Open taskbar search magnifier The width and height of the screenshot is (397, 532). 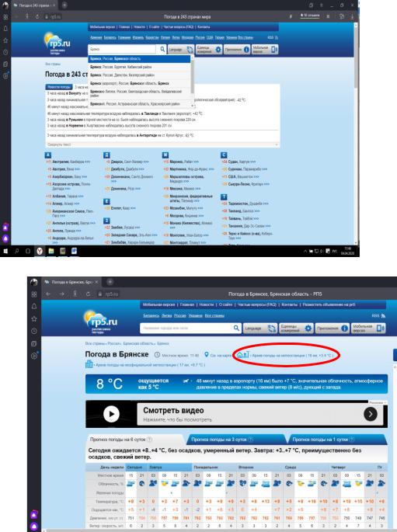click(17, 251)
